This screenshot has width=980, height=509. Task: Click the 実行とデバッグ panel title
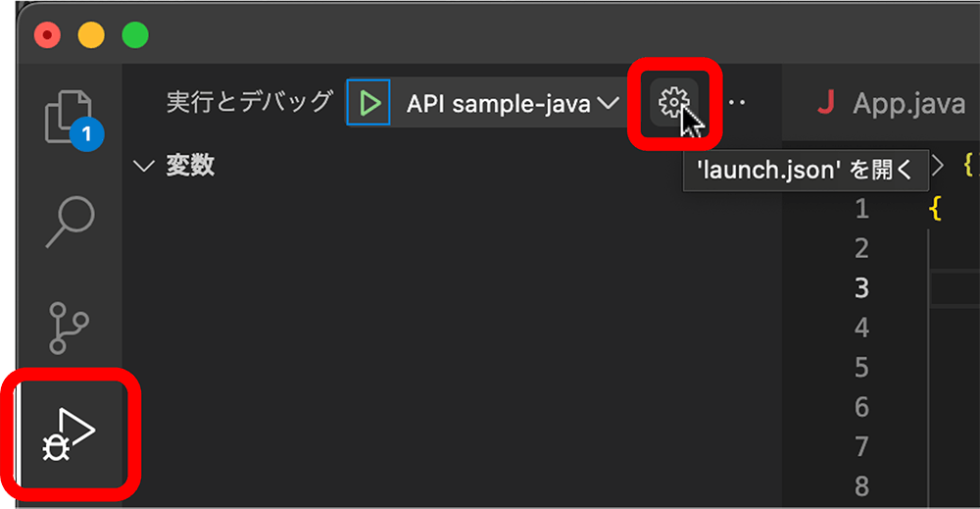[249, 102]
